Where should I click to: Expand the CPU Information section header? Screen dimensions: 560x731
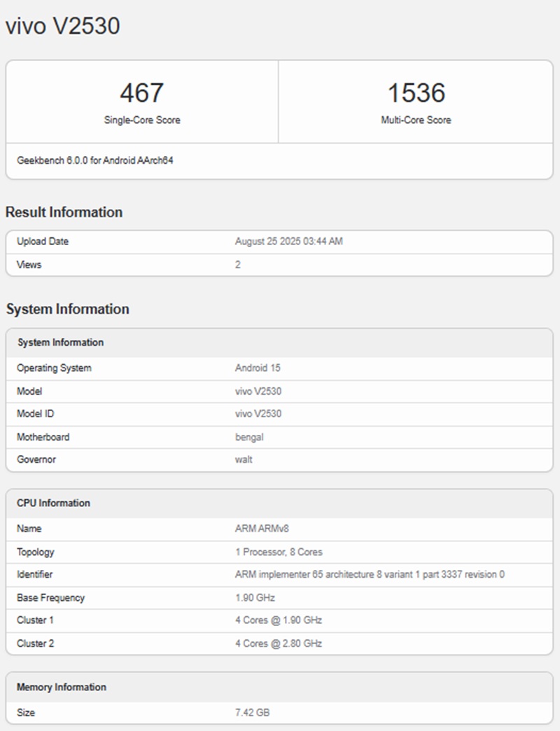pos(52,503)
